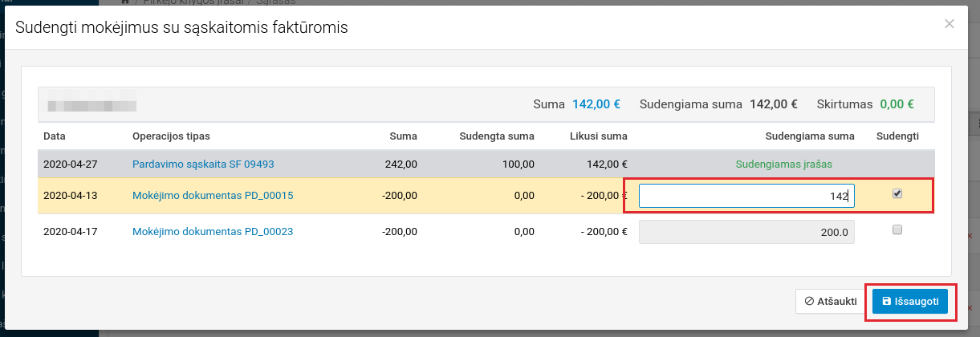
Task: Tick Sudengti checkbox for PD_00023 row
Action: (x=897, y=229)
